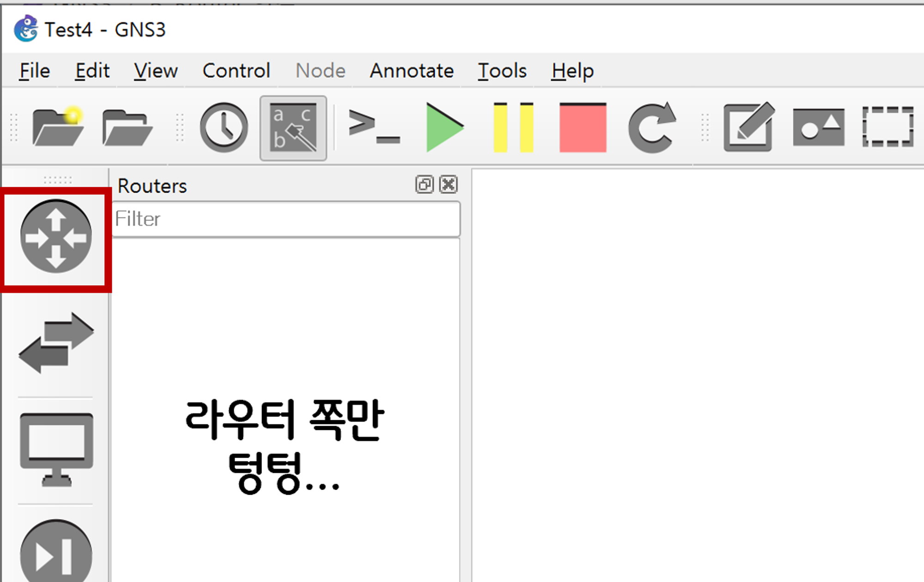Suspend all nodes with yellow pause button
This screenshot has height=582, width=924.
coord(513,128)
